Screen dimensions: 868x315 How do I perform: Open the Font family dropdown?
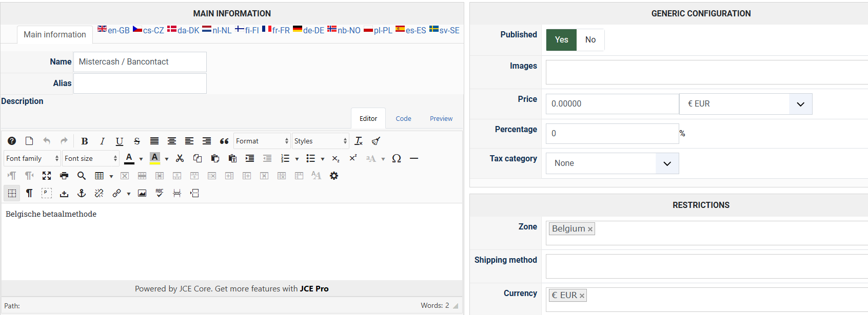coord(32,158)
